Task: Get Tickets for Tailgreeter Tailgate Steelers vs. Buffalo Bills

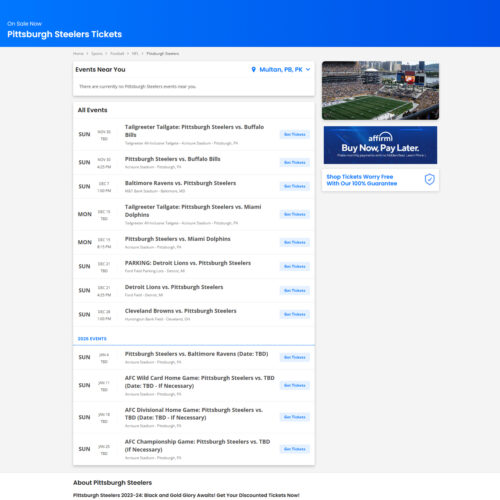Action: (295, 134)
